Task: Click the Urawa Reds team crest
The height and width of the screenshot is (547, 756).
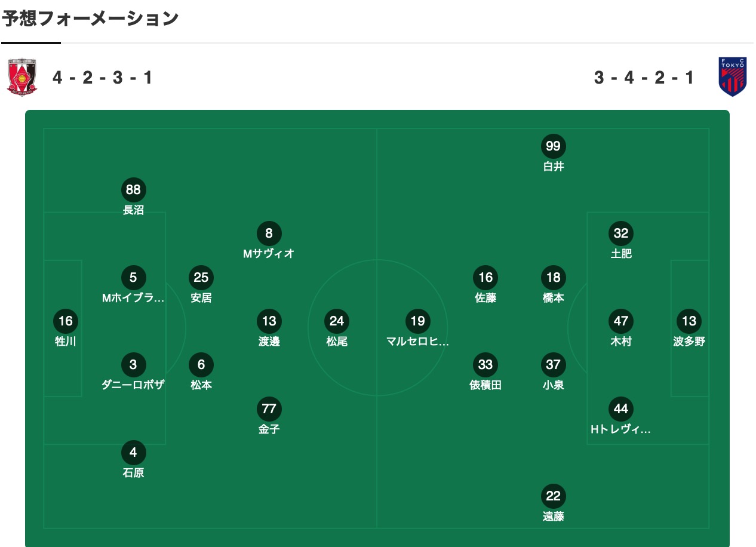Action: coord(22,78)
